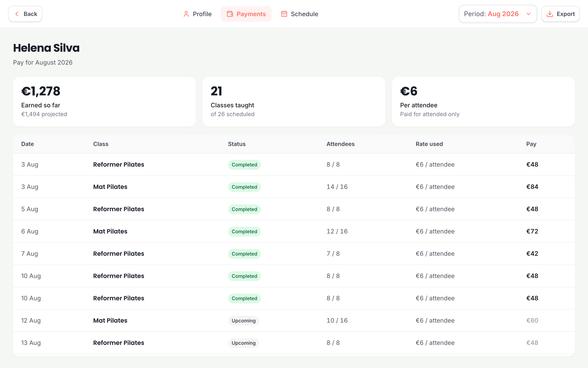The image size is (588, 368).
Task: Select the Reformer Pilates class on 5 Aug
Action: coord(119,209)
